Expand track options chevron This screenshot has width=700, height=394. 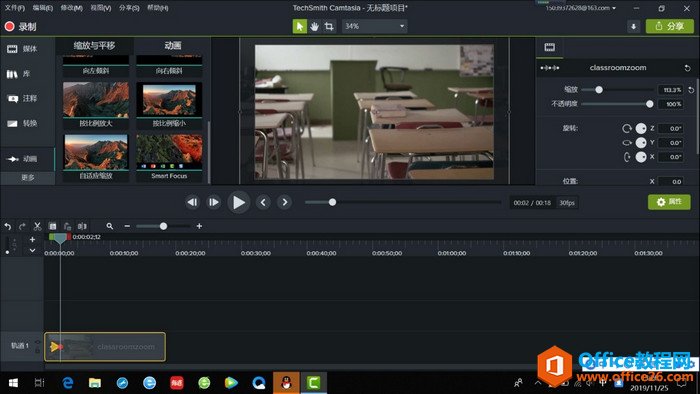32,250
